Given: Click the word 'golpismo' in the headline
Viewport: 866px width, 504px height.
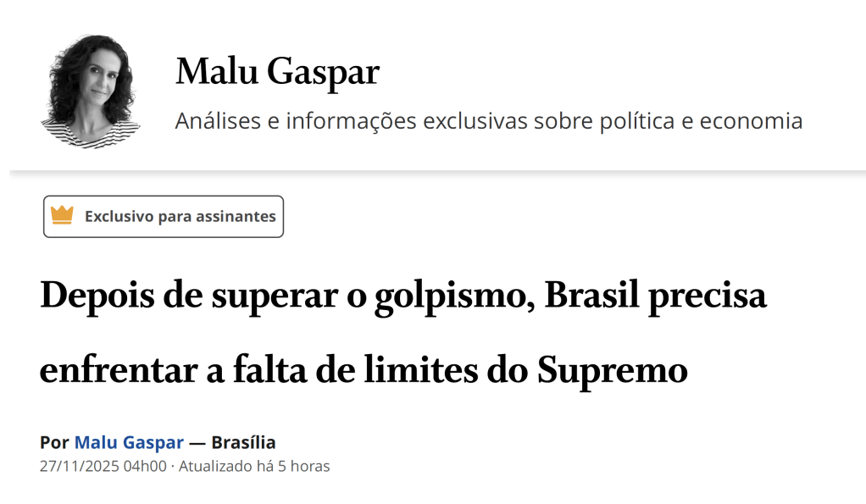Looking at the screenshot, I should coord(455,296).
